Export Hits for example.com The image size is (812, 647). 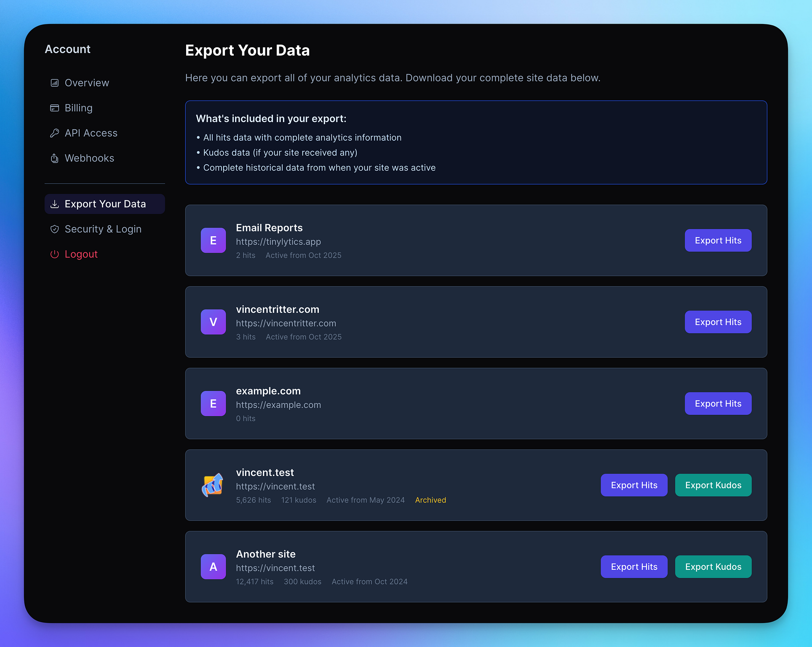click(718, 404)
